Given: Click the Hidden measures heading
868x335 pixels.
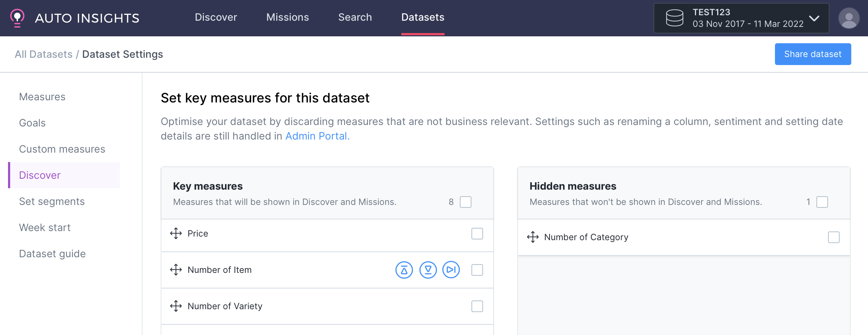Looking at the screenshot, I should click(573, 186).
